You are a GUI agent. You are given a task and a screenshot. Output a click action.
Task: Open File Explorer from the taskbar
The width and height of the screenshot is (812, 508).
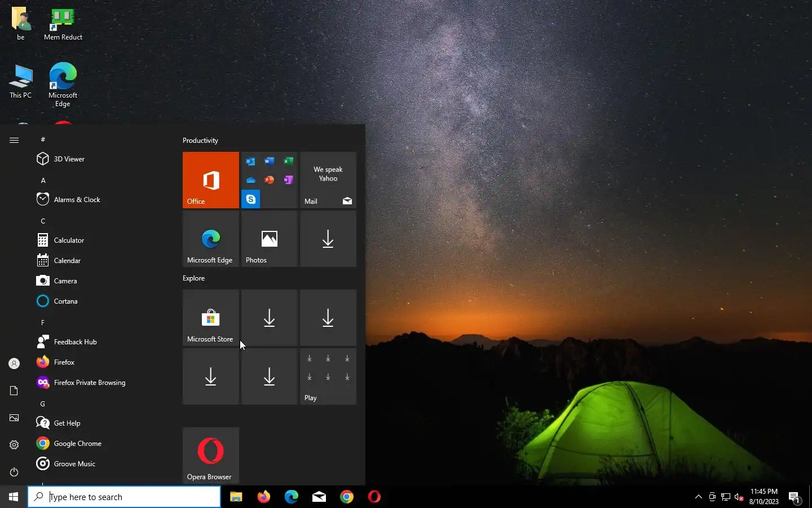pyautogui.click(x=236, y=497)
